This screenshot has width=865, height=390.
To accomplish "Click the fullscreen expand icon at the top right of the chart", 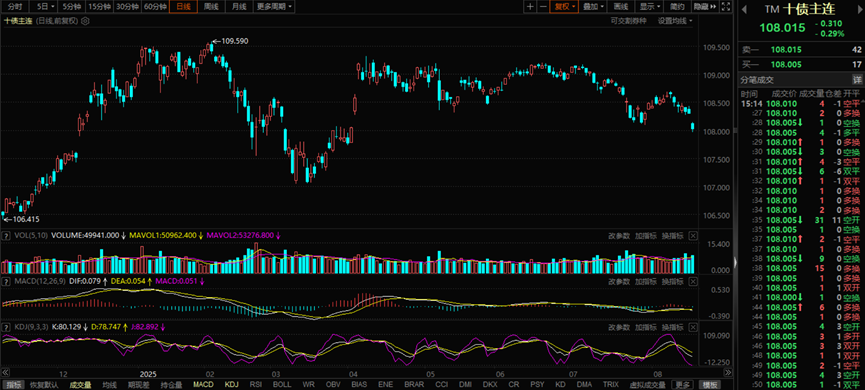I will click(726, 7).
